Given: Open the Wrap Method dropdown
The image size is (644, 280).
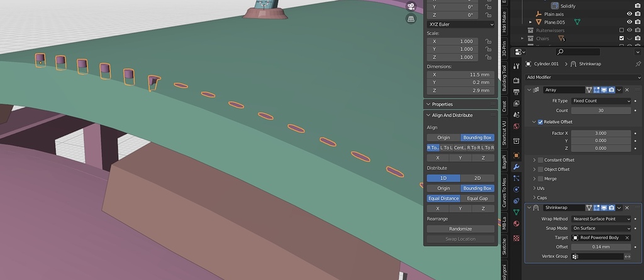Looking at the screenshot, I should [601, 219].
